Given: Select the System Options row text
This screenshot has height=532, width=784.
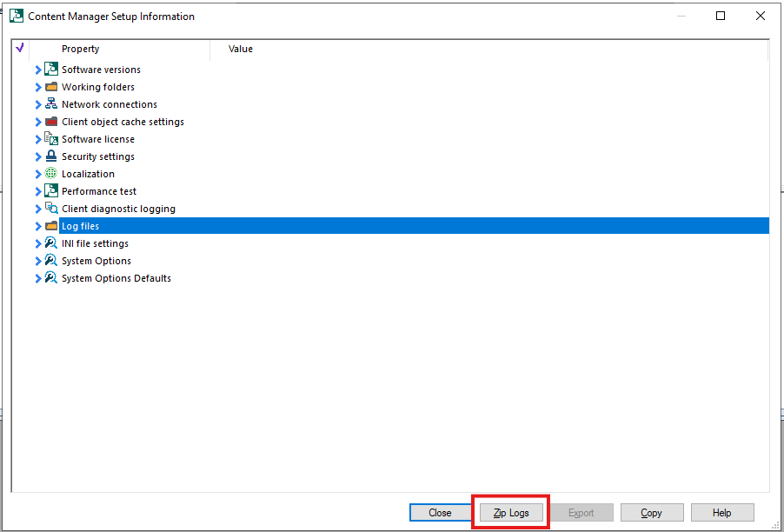Looking at the screenshot, I should click(x=96, y=261).
